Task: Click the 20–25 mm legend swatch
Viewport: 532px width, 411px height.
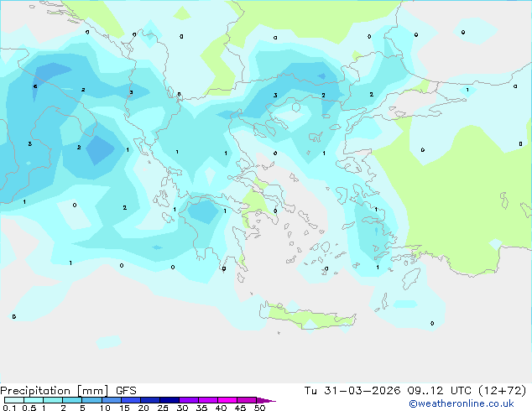Action: click(x=149, y=400)
